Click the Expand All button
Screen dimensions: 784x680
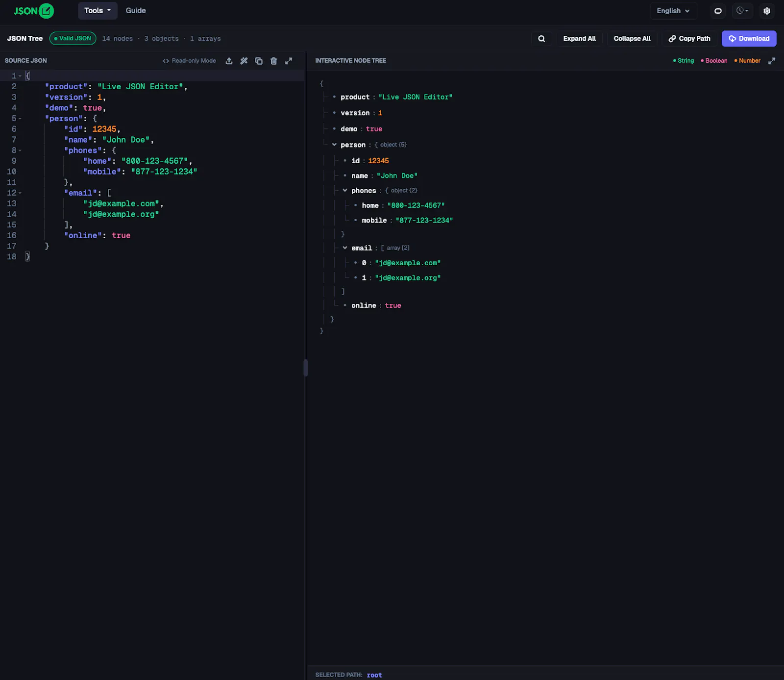coord(579,39)
